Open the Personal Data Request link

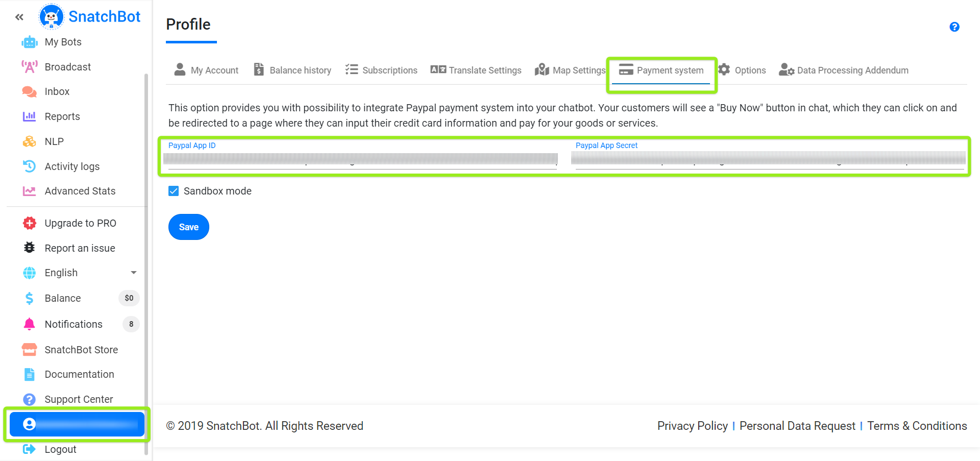tap(797, 426)
